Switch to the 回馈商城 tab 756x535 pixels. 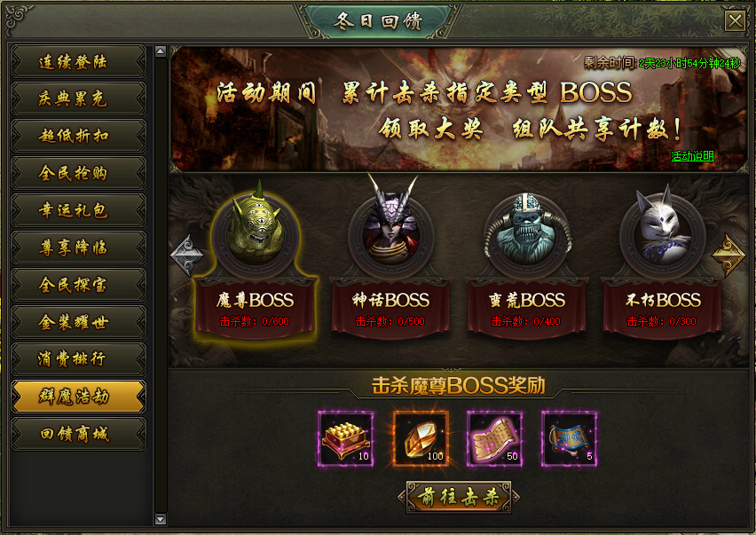click(x=78, y=434)
